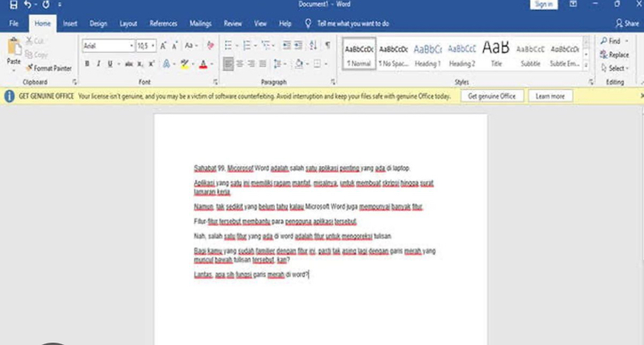Center align the text

tap(240, 64)
